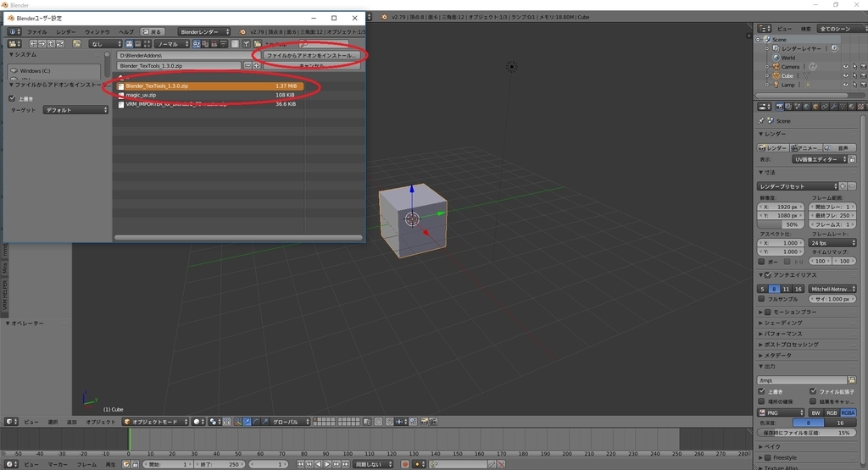Adjust the 50% resolution percentage slider

781,224
